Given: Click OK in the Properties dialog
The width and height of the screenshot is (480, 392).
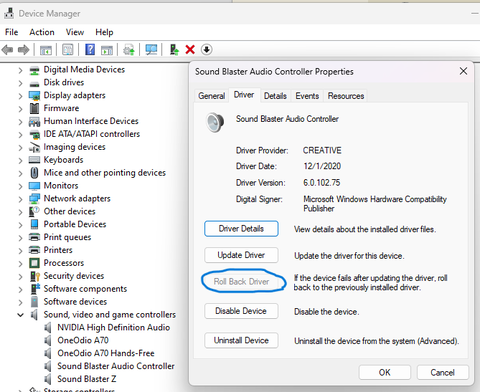Looking at the screenshot, I should [x=385, y=372].
